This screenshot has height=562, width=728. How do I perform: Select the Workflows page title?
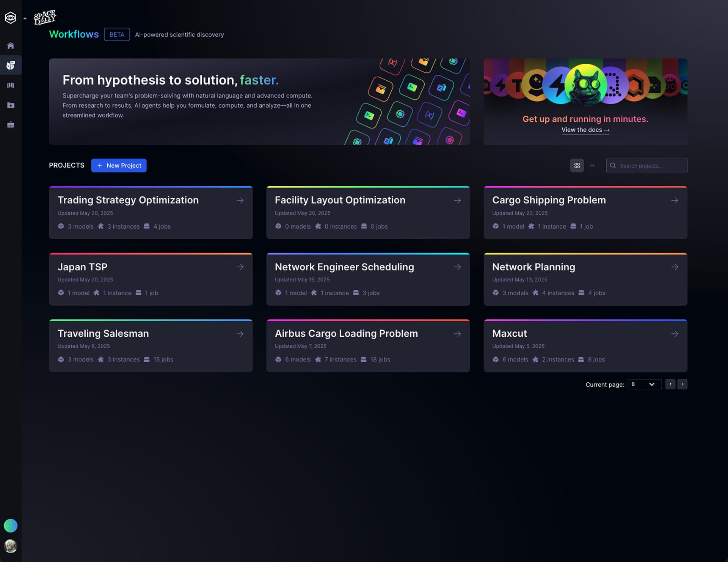74,34
